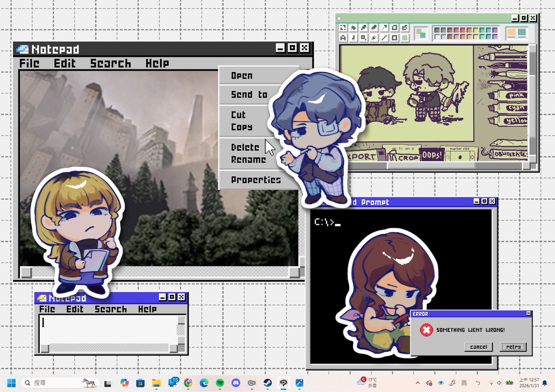Pick the orange foreground color box in the paint window

(512, 32)
